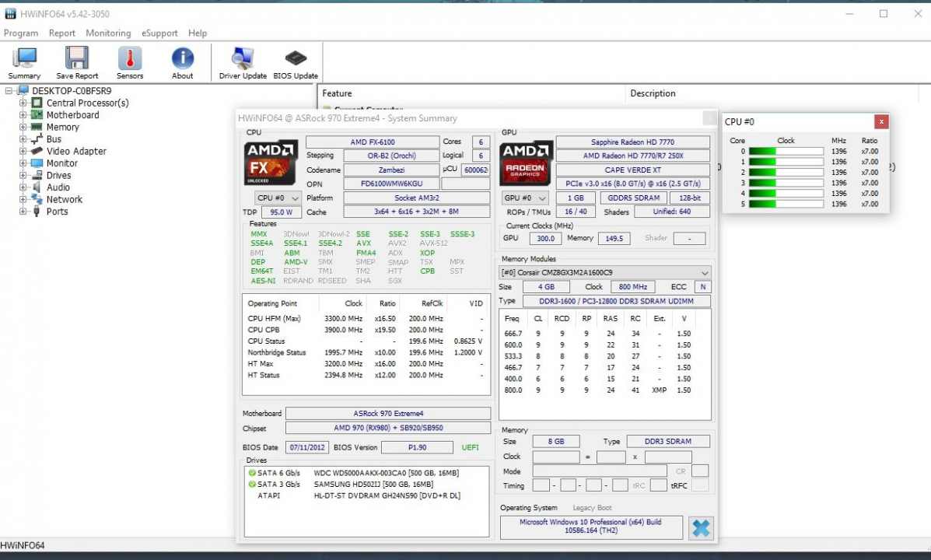The height and width of the screenshot is (560, 931).
Task: Open the Sensors thermometer icon
Action: tap(130, 63)
